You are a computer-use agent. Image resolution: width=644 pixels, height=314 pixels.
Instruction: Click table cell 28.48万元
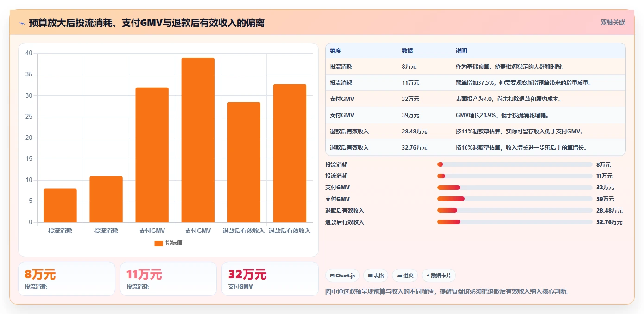tap(415, 132)
